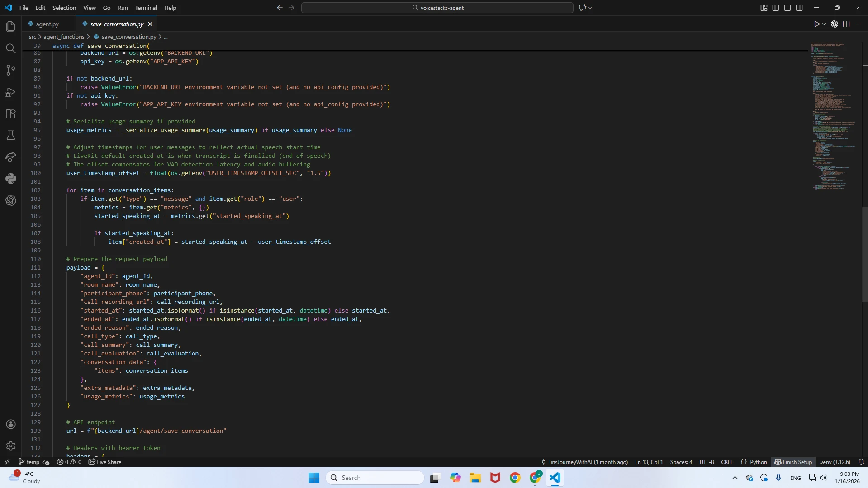The height and width of the screenshot is (488, 868).
Task: Open the Extensions view
Action: point(11,114)
